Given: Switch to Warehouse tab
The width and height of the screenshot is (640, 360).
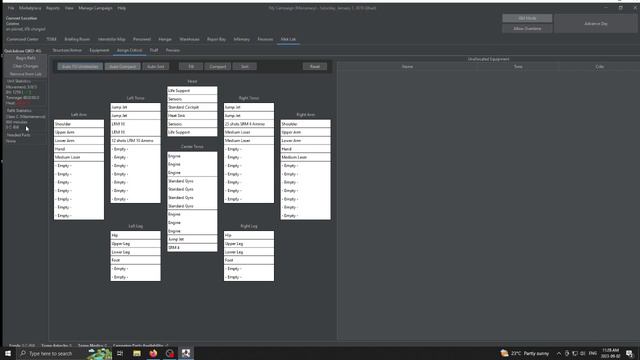Looking at the screenshot, I should [x=189, y=39].
